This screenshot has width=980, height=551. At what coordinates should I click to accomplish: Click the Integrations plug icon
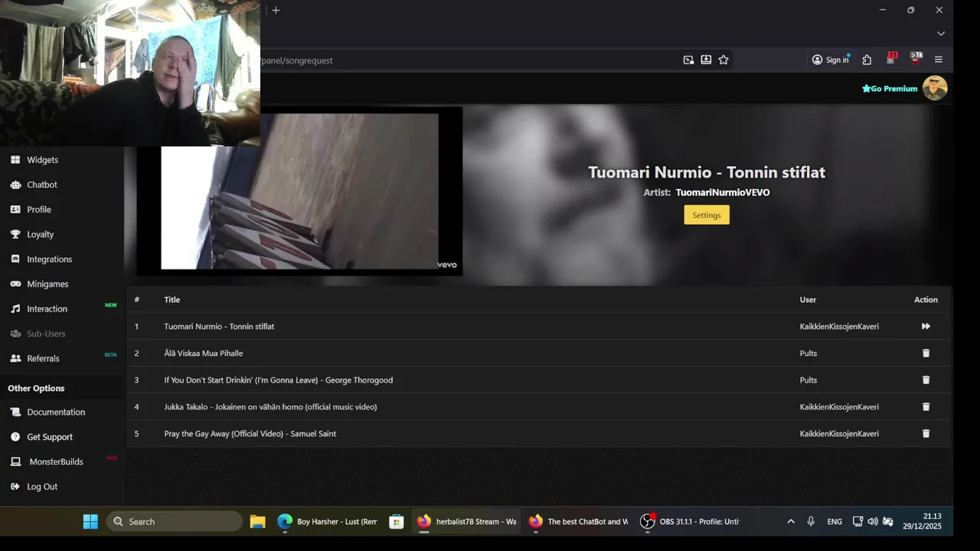[x=15, y=259]
